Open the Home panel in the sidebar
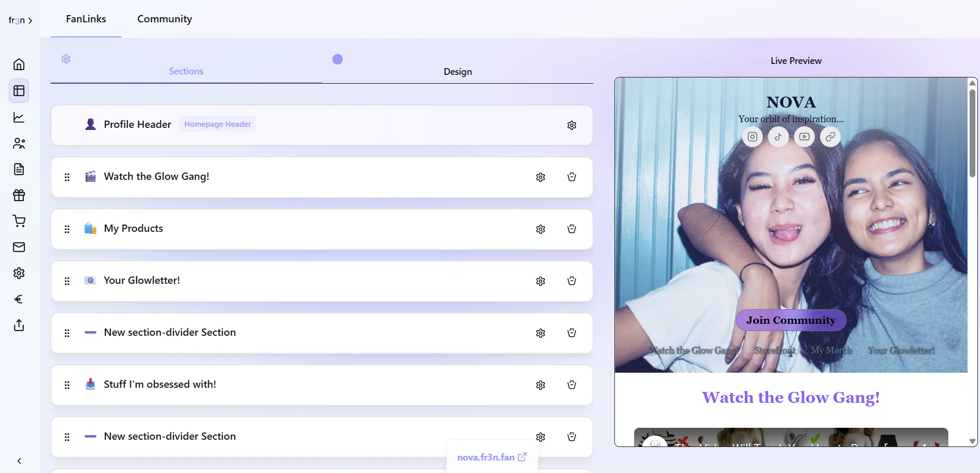 (x=19, y=64)
